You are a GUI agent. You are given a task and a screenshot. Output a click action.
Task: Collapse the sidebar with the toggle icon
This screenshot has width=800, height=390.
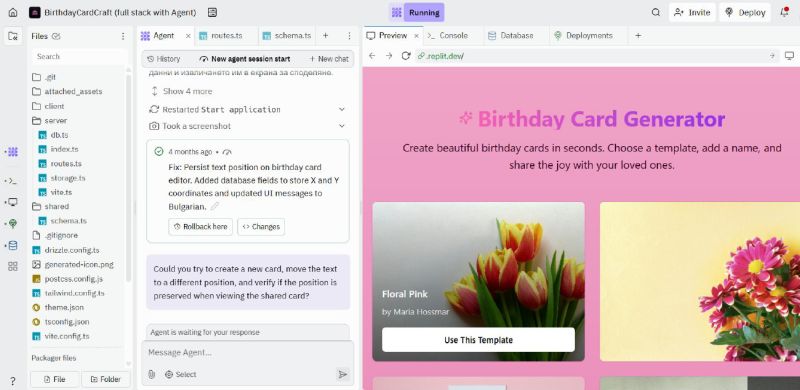[13, 36]
